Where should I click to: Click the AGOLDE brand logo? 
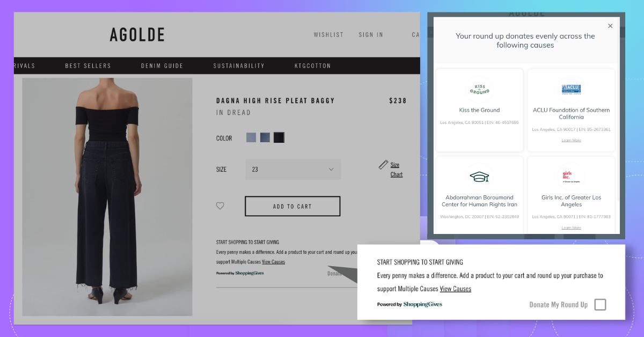pos(137,35)
